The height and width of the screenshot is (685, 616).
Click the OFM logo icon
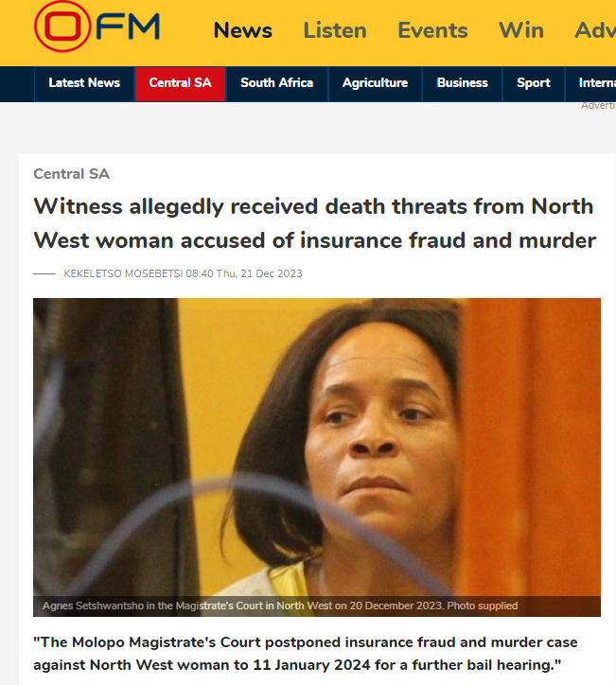[x=97, y=26]
